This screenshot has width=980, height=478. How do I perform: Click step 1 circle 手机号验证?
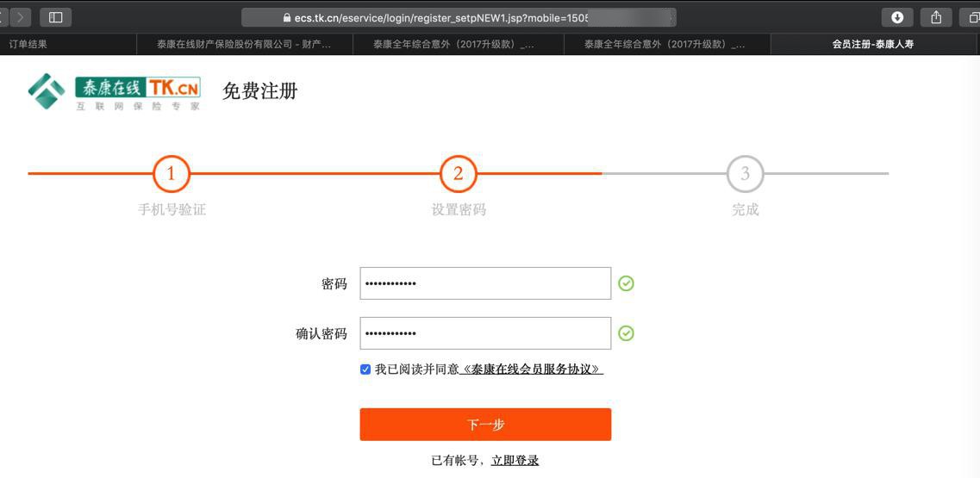coord(172,174)
